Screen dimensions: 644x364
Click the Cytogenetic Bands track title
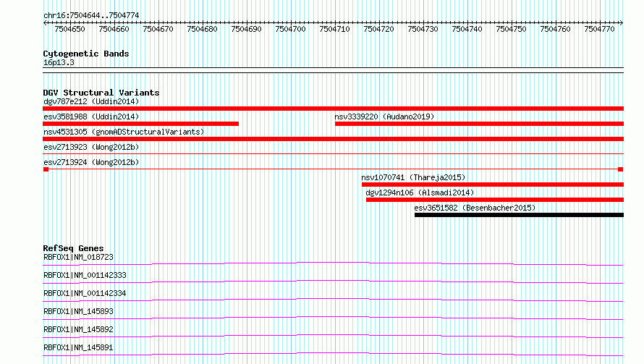click(x=86, y=54)
